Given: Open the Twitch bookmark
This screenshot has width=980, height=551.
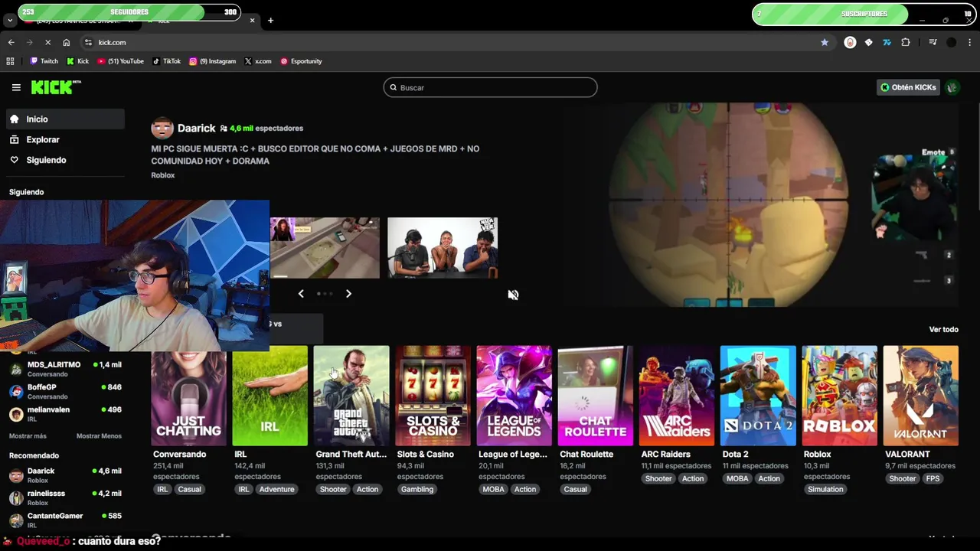Looking at the screenshot, I should (x=44, y=61).
